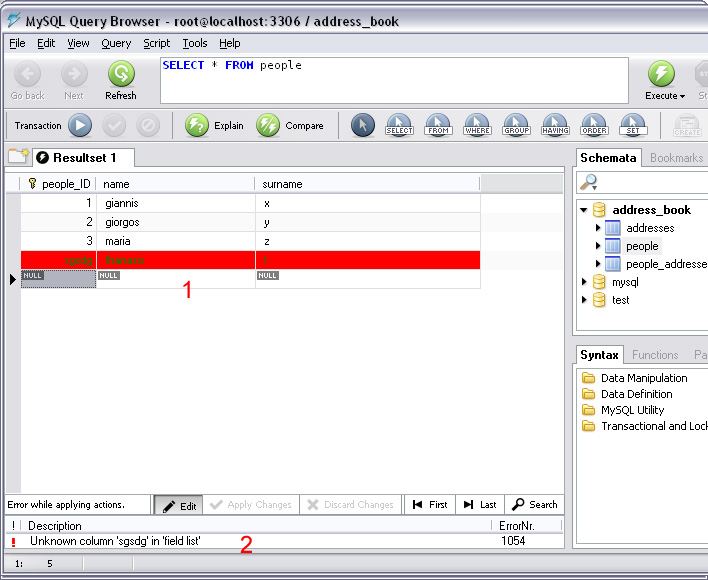708x580 pixels.
Task: Switch to the Syntax tab
Action: pyautogui.click(x=599, y=355)
